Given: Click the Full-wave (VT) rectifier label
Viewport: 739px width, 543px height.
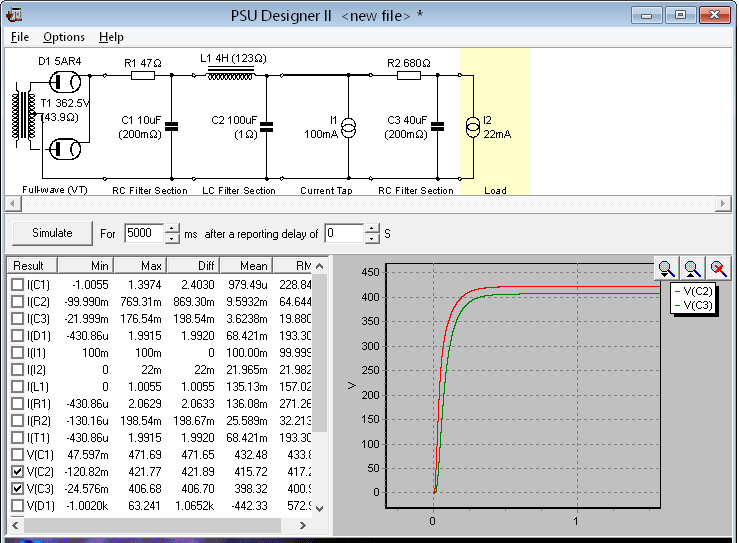Looking at the screenshot, I should (x=55, y=190).
